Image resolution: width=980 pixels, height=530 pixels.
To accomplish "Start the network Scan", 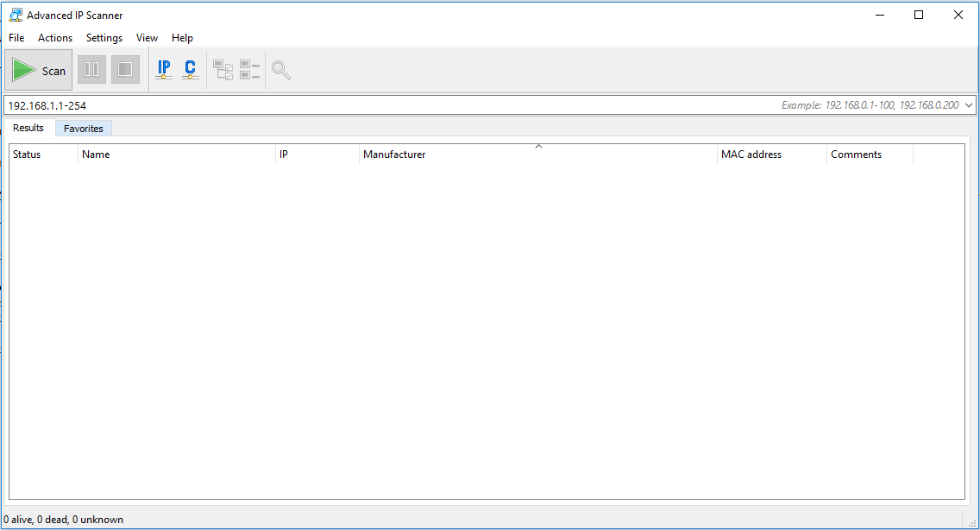I will coord(38,70).
